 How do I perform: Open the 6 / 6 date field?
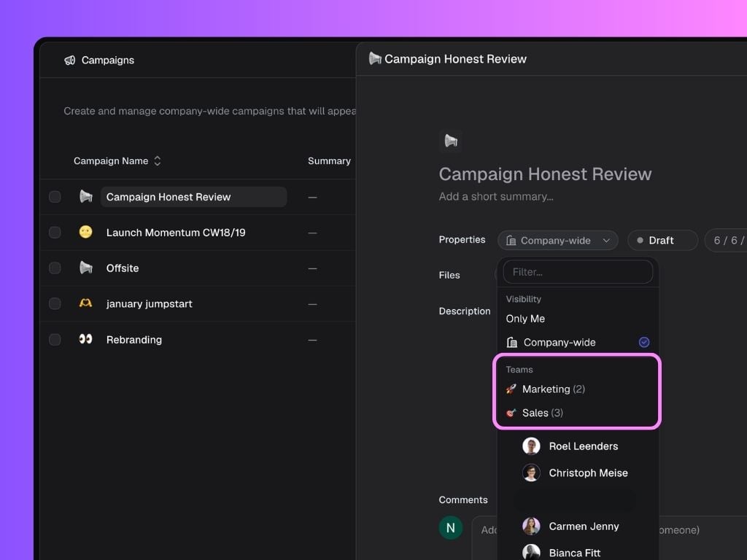coord(726,241)
